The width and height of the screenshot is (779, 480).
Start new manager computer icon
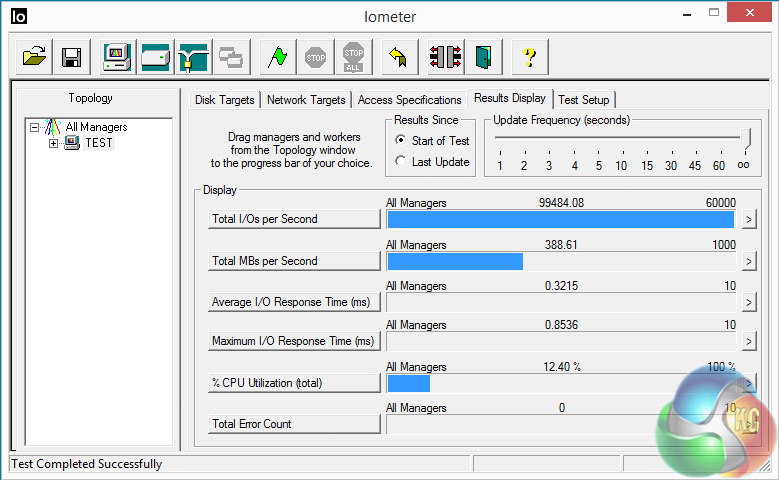click(117, 57)
